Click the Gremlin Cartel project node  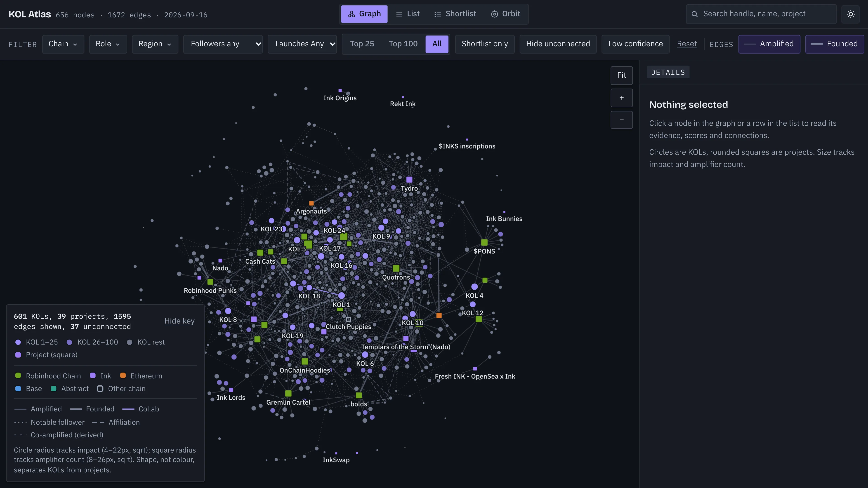[x=288, y=393]
